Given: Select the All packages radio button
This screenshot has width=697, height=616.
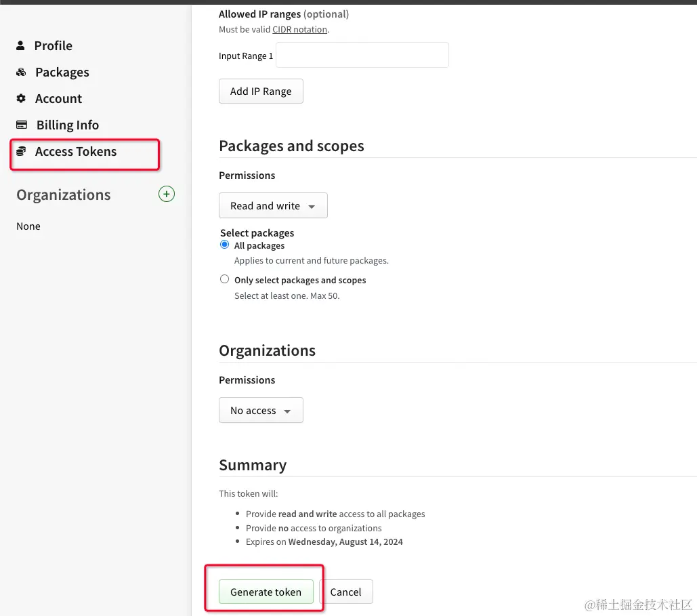Looking at the screenshot, I should tap(225, 245).
